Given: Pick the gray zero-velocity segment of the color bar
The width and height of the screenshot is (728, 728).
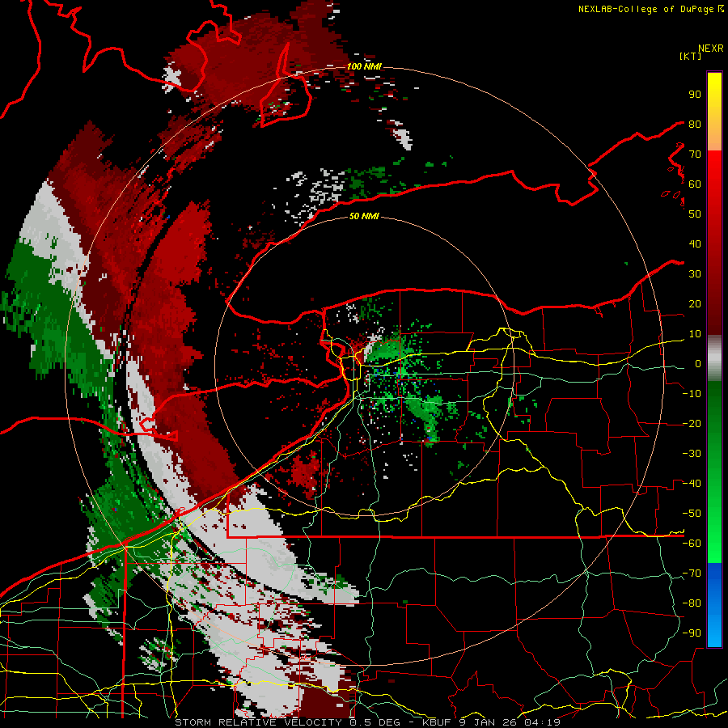Looking at the screenshot, I should 714,358.
